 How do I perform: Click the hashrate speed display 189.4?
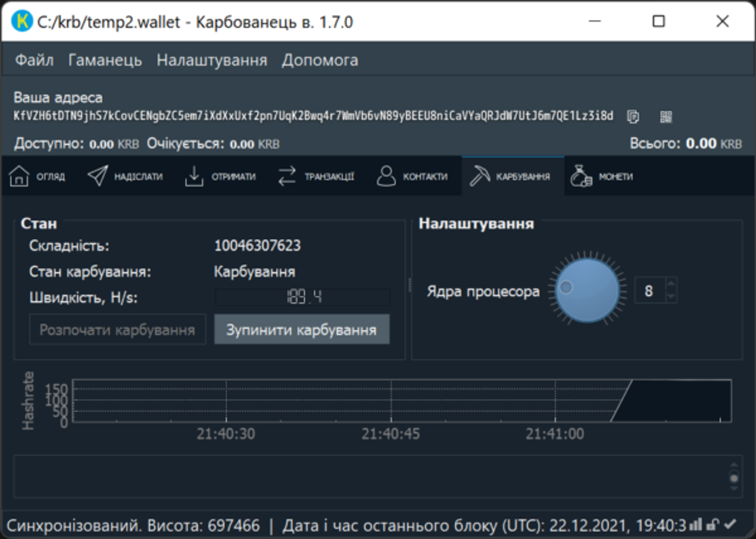[x=302, y=297]
